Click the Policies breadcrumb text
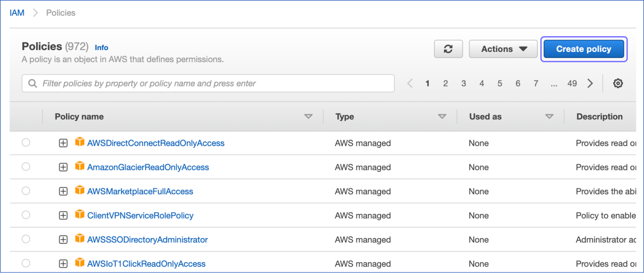Viewport: 644px width, 273px height. (61, 13)
